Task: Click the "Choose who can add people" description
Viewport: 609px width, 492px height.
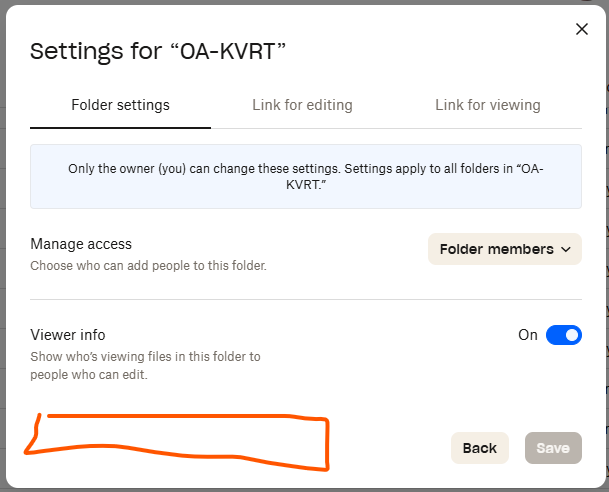Action: pyautogui.click(x=148, y=266)
